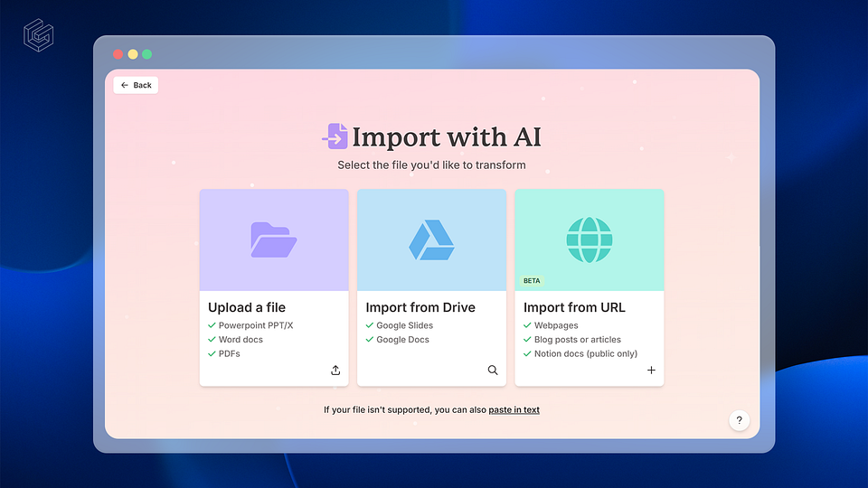This screenshot has height=488, width=868.
Task: Click the yellow minimize window dot
Action: (x=133, y=54)
